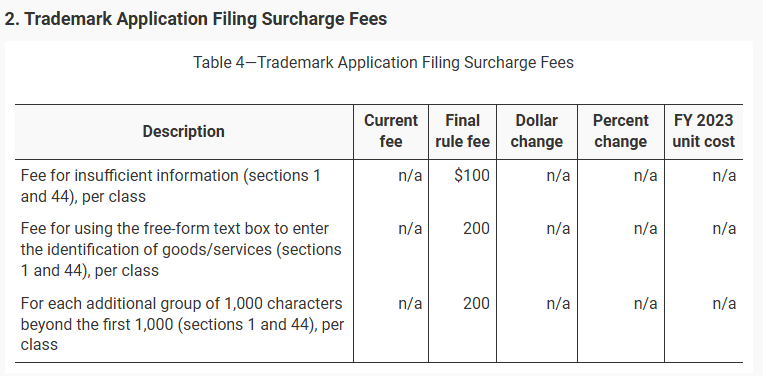This screenshot has width=766, height=376.
Task: Click unit cost n/a in additional characters row
Action: click(724, 303)
